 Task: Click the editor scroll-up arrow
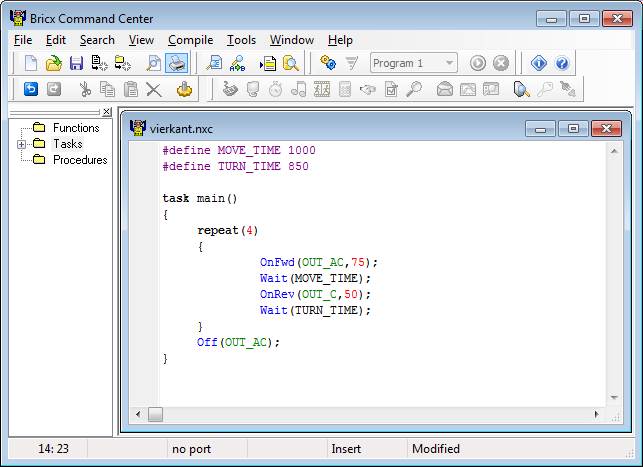pyautogui.click(x=614, y=151)
